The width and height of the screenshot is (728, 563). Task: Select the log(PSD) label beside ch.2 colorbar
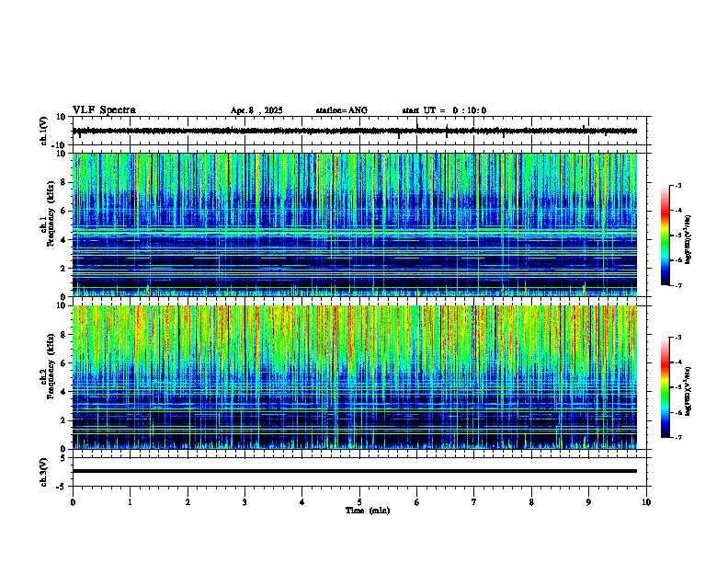[688, 391]
